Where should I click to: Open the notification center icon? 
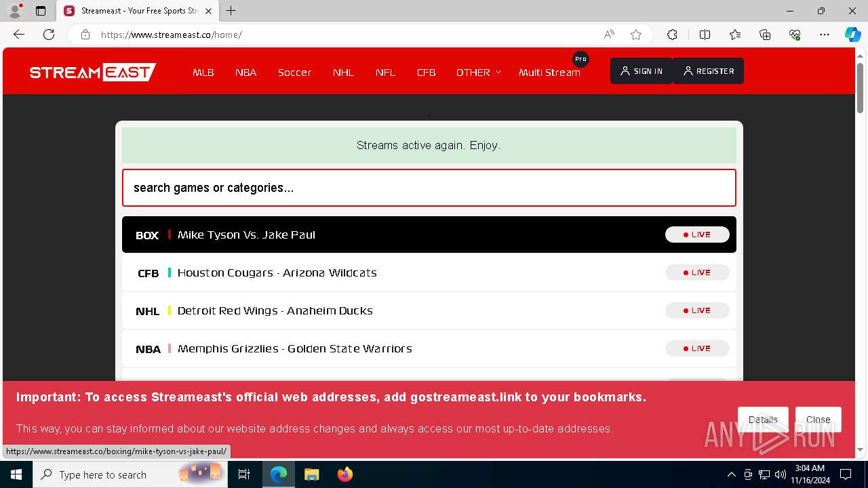click(846, 474)
